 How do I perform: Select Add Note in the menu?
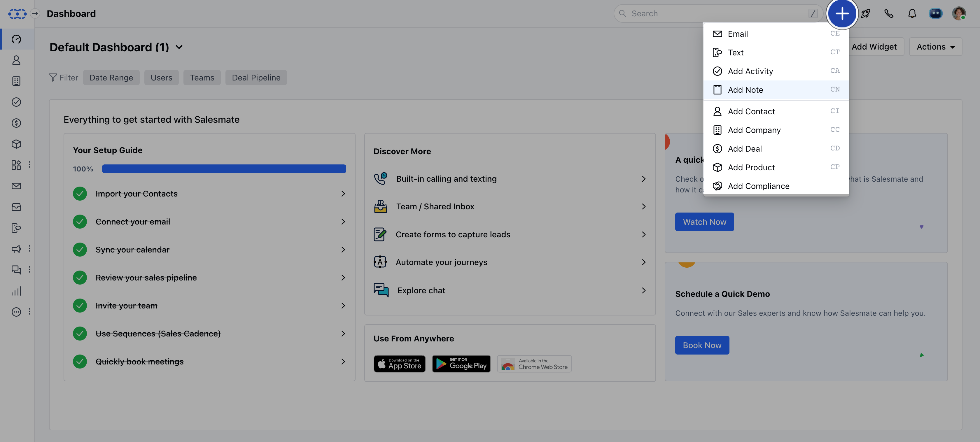pyautogui.click(x=776, y=90)
